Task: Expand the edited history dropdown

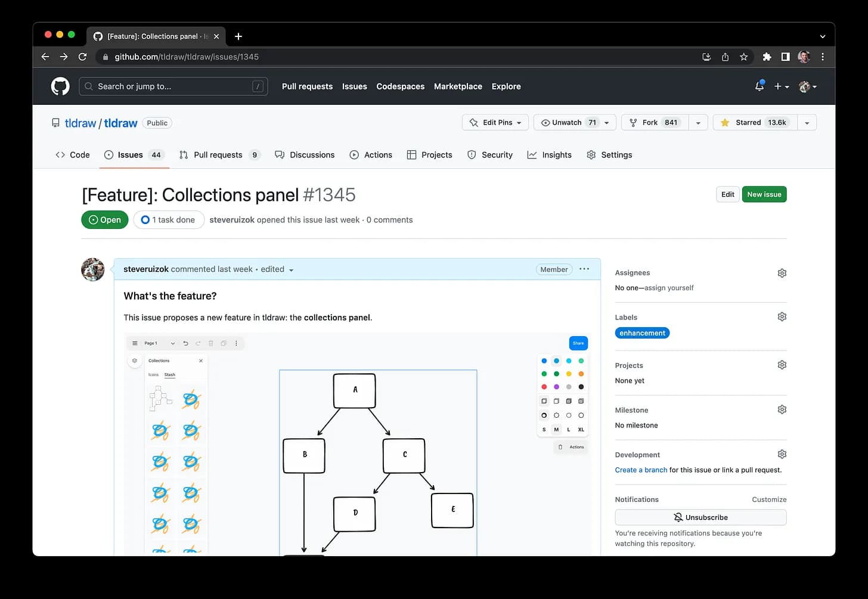Action: tap(277, 269)
